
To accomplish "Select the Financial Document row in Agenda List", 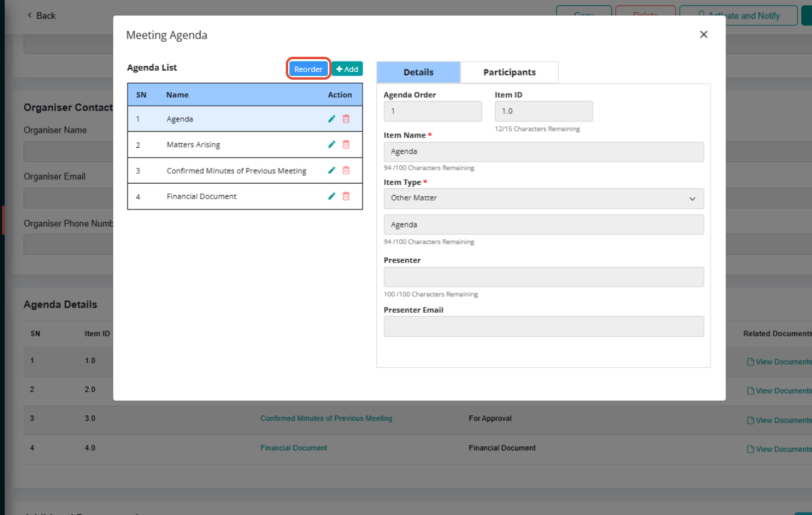I will (x=245, y=197).
